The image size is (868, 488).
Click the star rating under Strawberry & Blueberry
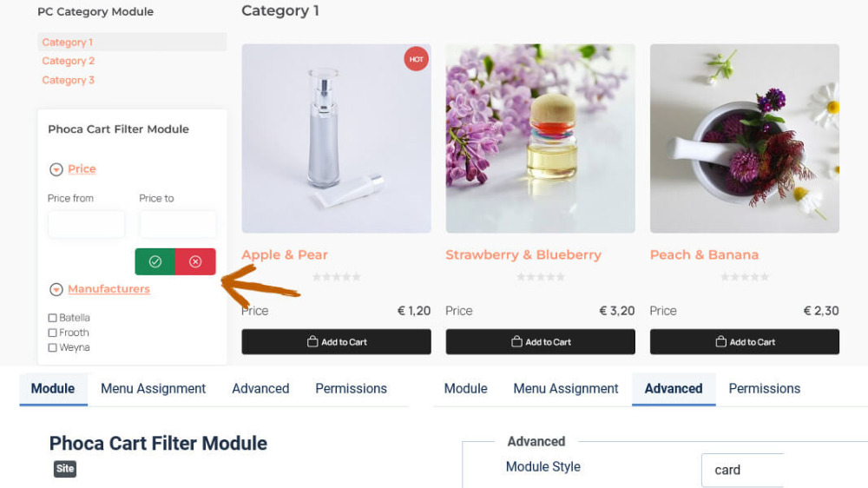tap(540, 277)
